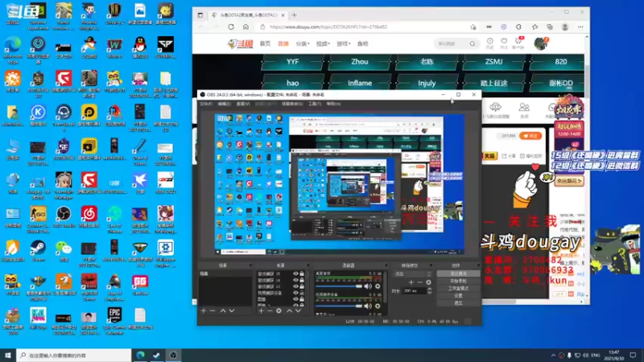Open the second item in Douyu navigation
Viewport: 644px width, 362px height.
[283, 44]
